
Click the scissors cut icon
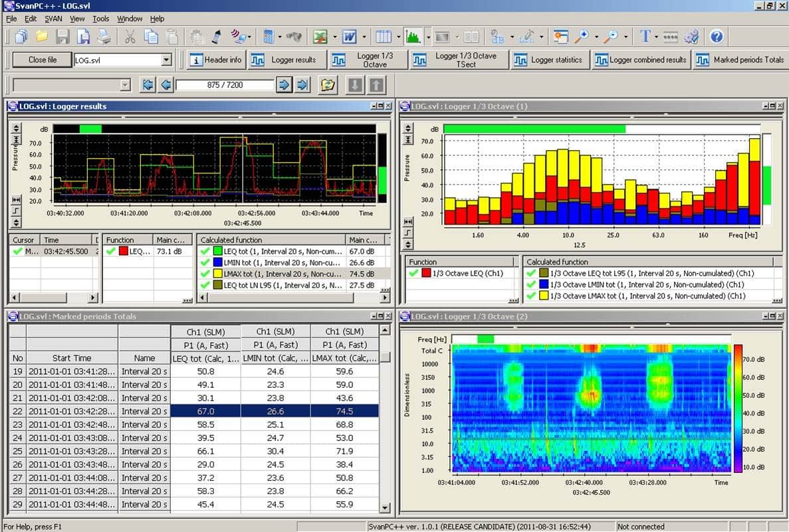pyautogui.click(x=130, y=37)
